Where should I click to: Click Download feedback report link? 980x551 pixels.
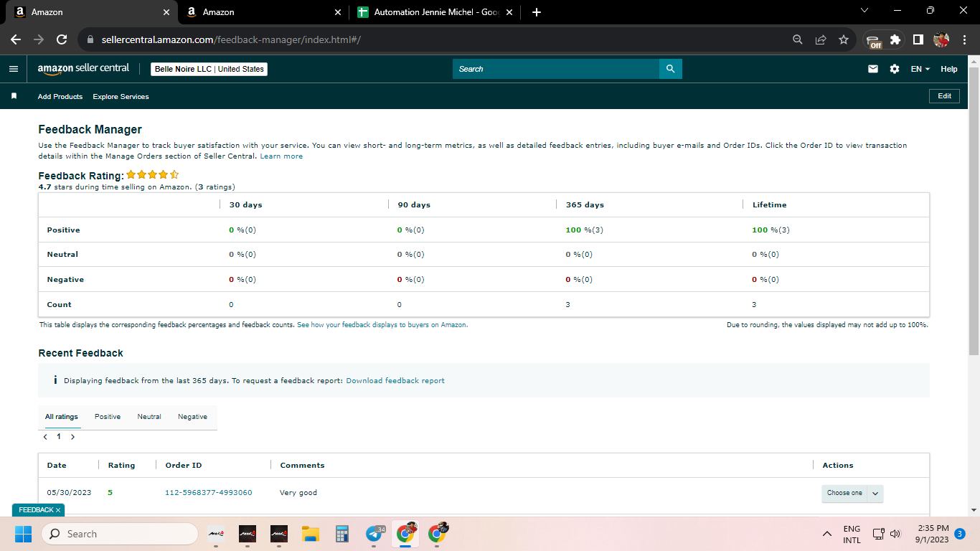pos(395,381)
